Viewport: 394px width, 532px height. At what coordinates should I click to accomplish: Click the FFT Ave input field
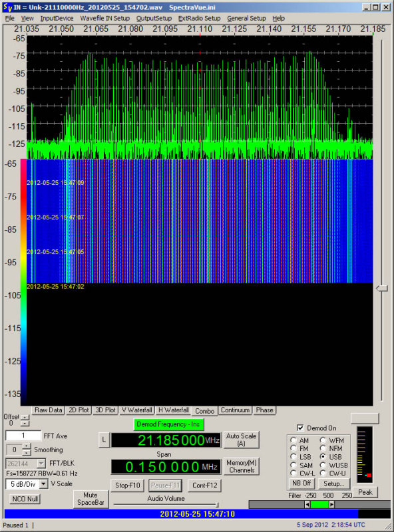point(23,436)
